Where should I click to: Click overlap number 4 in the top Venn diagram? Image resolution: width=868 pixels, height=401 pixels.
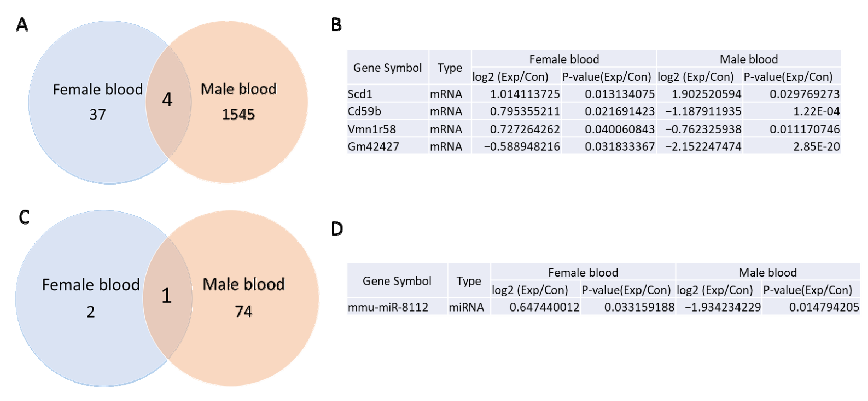167,100
